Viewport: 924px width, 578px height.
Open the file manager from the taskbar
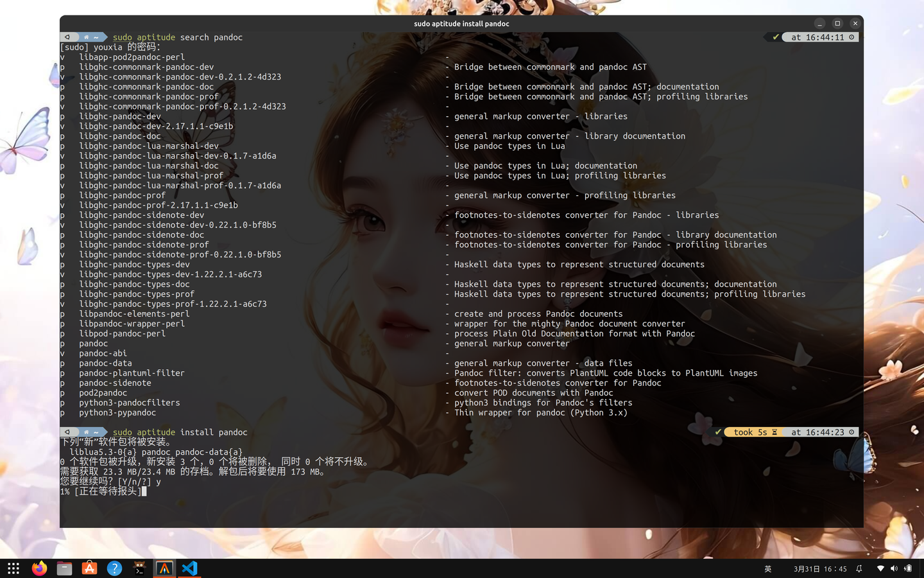[x=64, y=568]
